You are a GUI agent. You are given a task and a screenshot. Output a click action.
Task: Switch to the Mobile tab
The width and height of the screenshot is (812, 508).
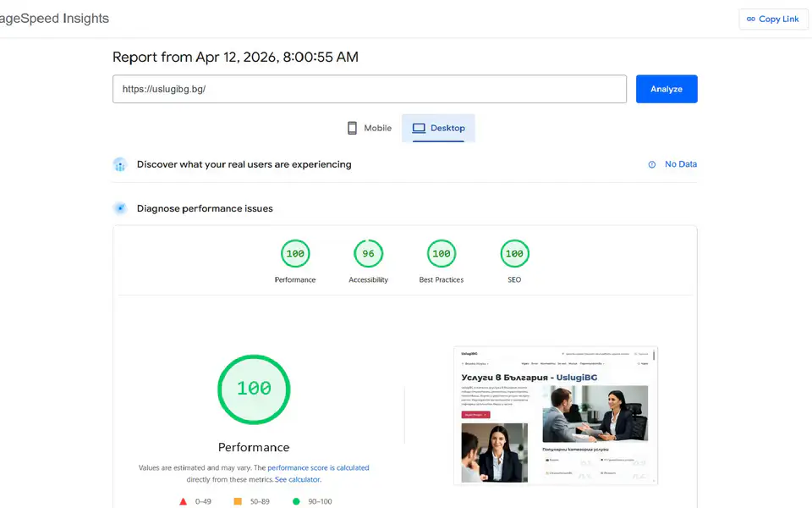tap(370, 128)
